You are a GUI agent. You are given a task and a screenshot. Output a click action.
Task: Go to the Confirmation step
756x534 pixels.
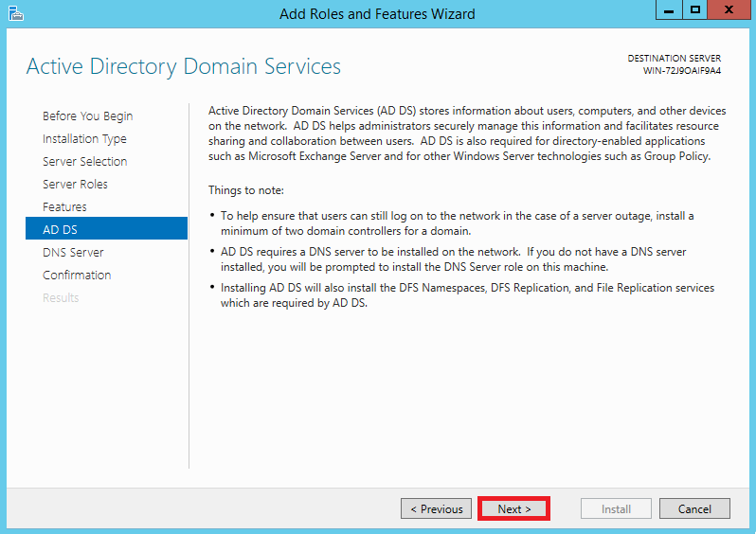[x=77, y=275]
